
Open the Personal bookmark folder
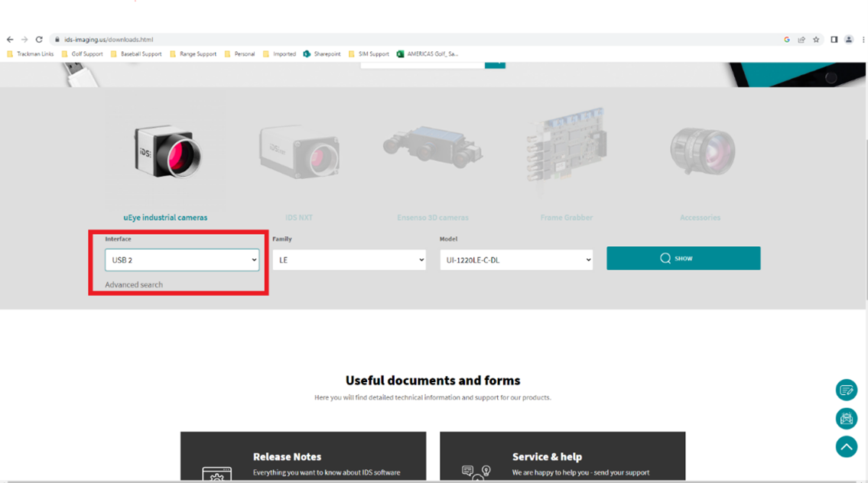[x=239, y=54]
